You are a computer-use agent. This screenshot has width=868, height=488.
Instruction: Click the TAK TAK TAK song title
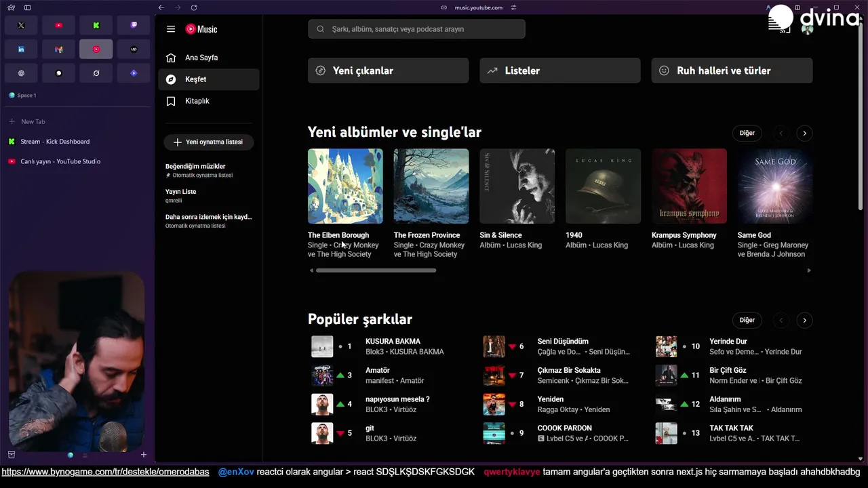pyautogui.click(x=732, y=428)
